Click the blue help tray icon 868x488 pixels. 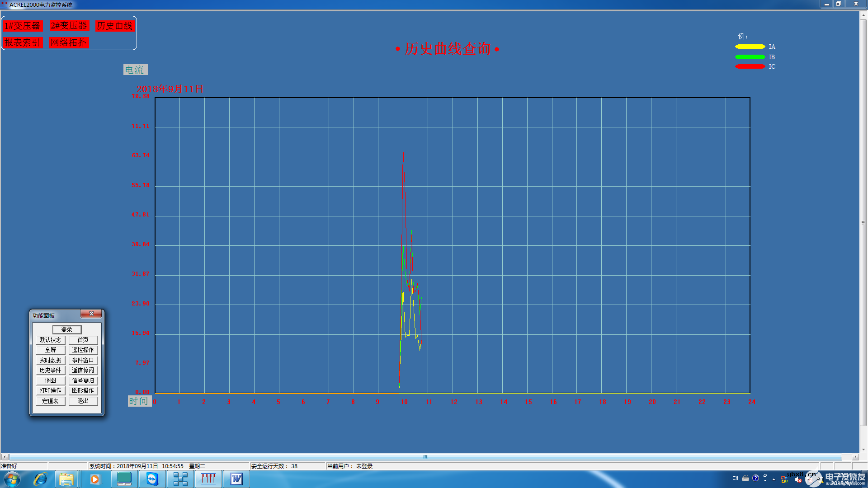(755, 478)
